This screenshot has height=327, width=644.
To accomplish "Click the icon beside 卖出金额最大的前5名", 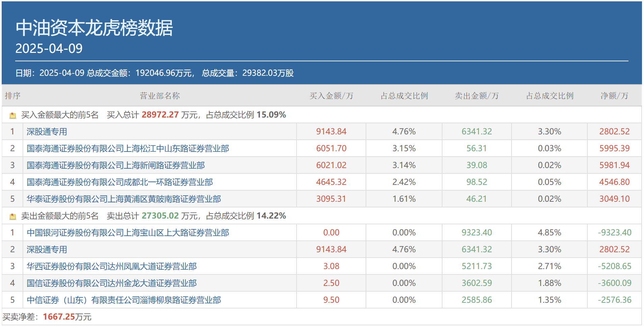I will click(x=13, y=217).
